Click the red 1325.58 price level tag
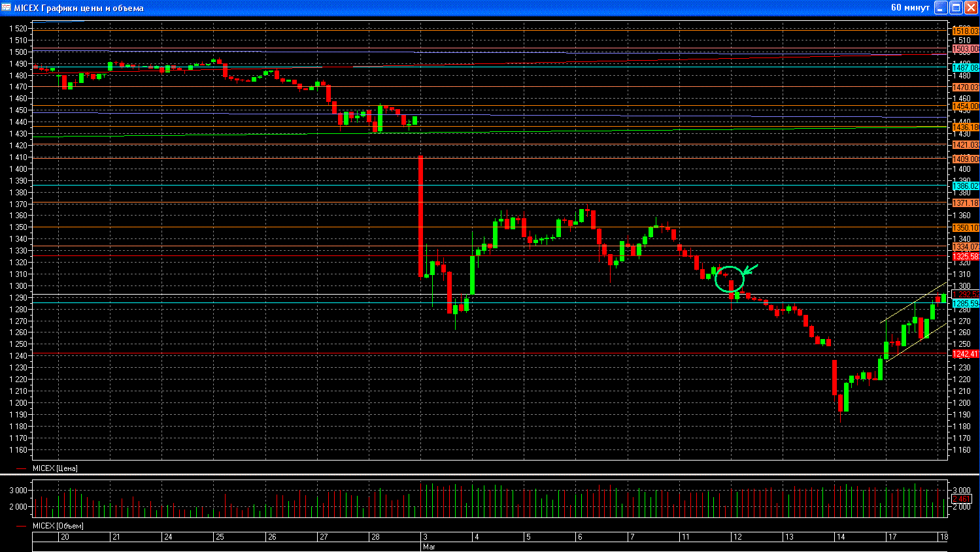 (x=965, y=257)
